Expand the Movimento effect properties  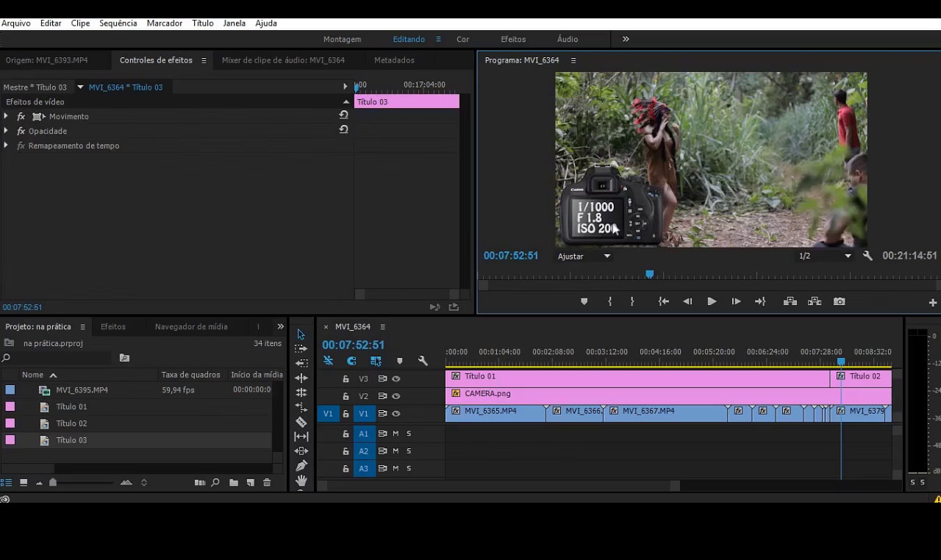6,116
